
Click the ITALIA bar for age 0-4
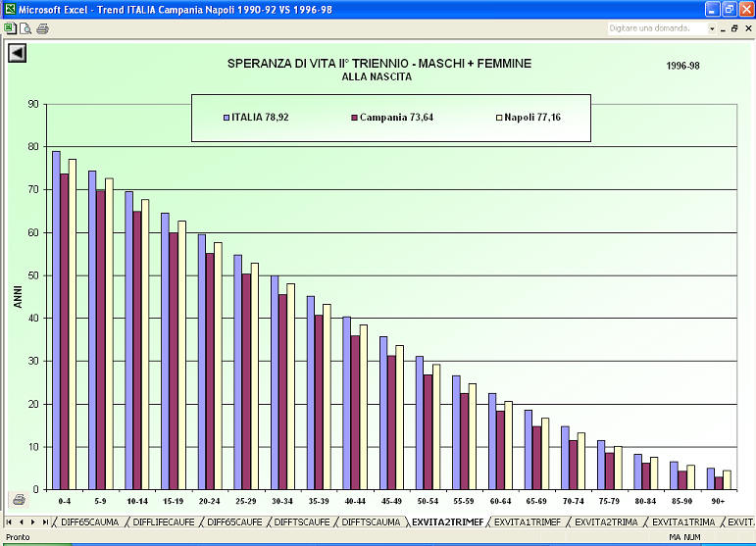tap(57, 321)
